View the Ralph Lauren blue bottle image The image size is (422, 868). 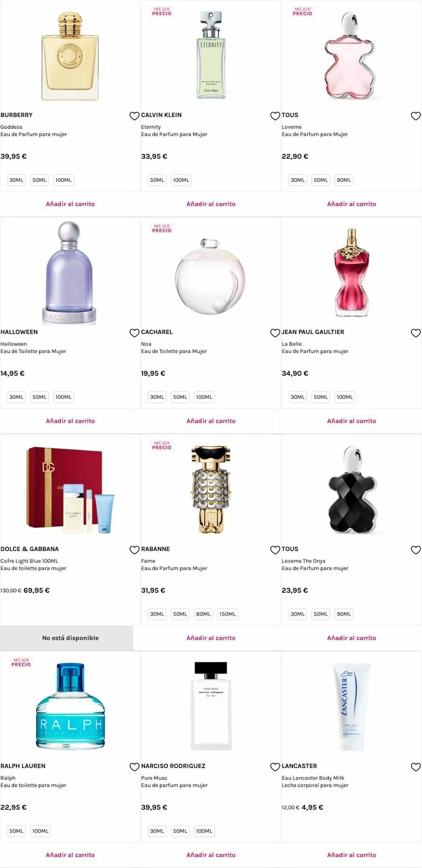70,707
